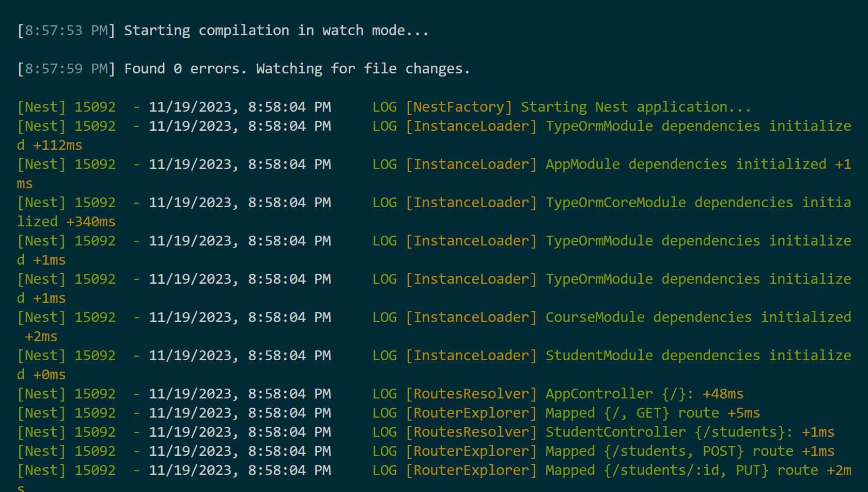The width and height of the screenshot is (868, 492).
Task: Click 'Mapped {/students/:id, PUT} route' message
Action: 682,470
